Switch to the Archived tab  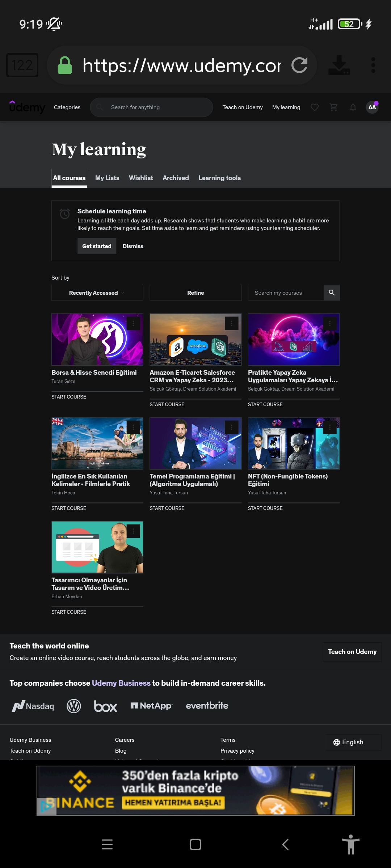(x=176, y=178)
